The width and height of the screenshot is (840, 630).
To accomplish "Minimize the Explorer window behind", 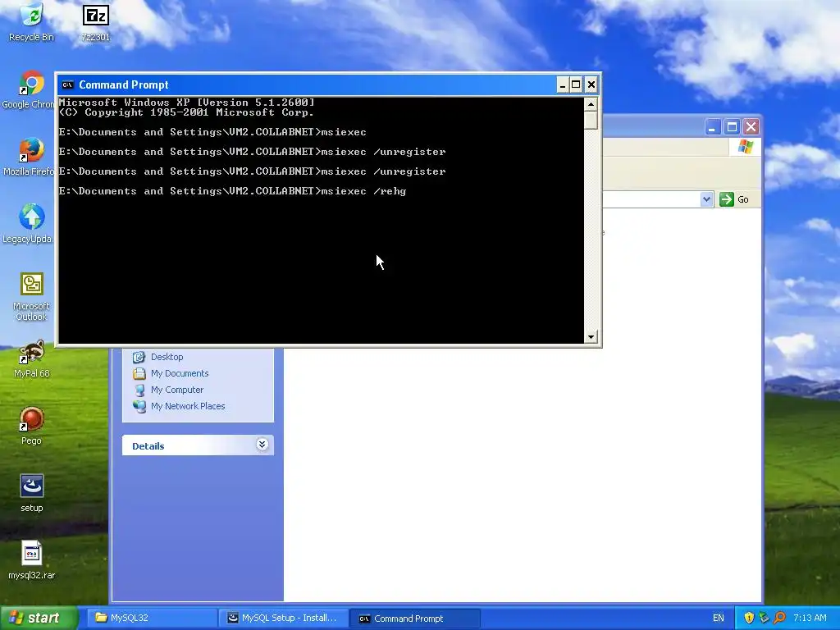I will coord(712,127).
